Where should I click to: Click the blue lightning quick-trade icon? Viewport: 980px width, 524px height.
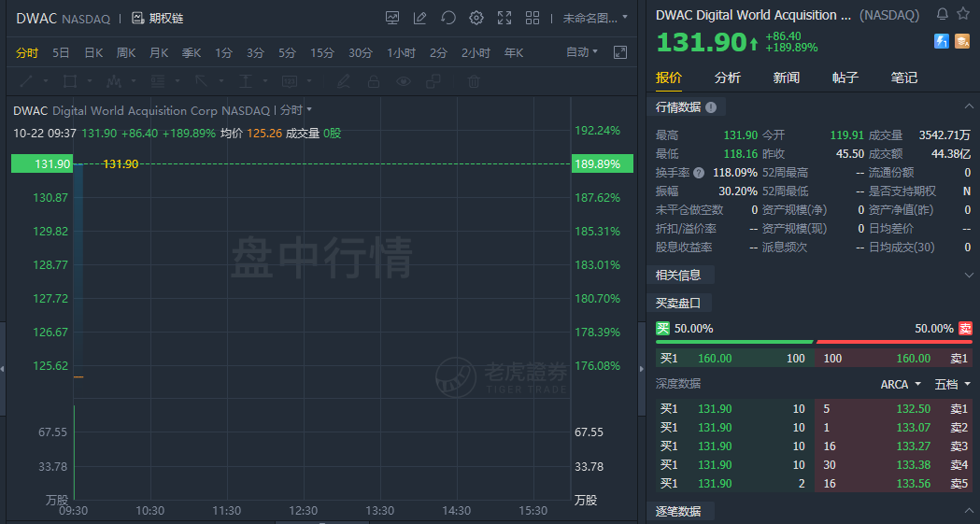click(942, 41)
